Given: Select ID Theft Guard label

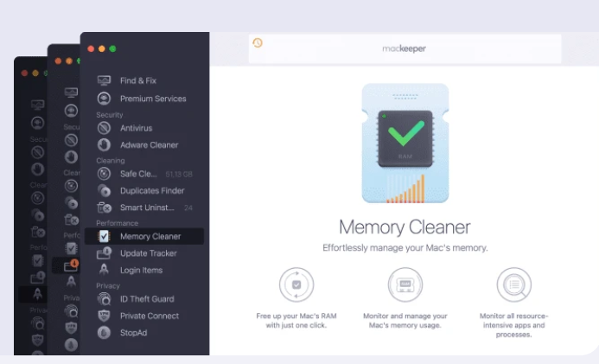Looking at the screenshot, I should [x=147, y=299].
